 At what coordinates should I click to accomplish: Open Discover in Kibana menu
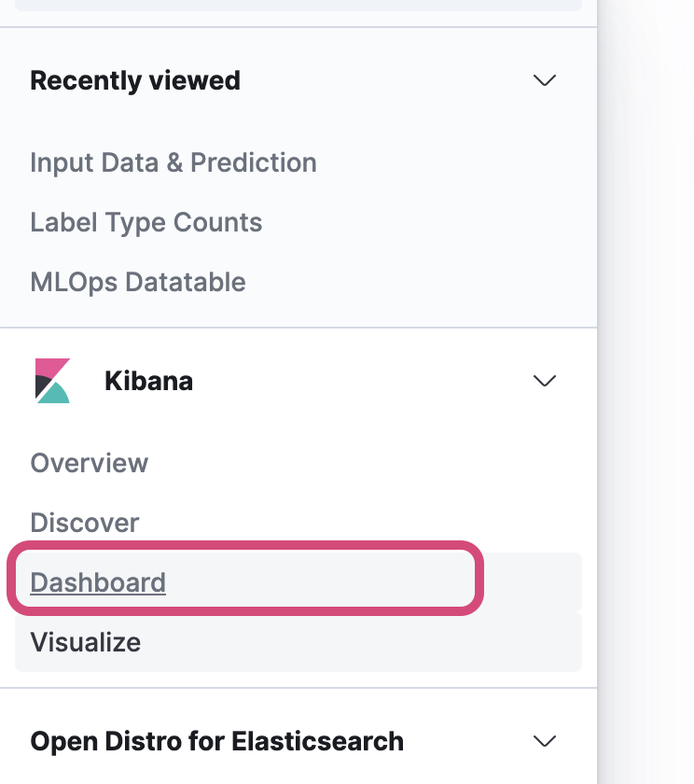(85, 523)
